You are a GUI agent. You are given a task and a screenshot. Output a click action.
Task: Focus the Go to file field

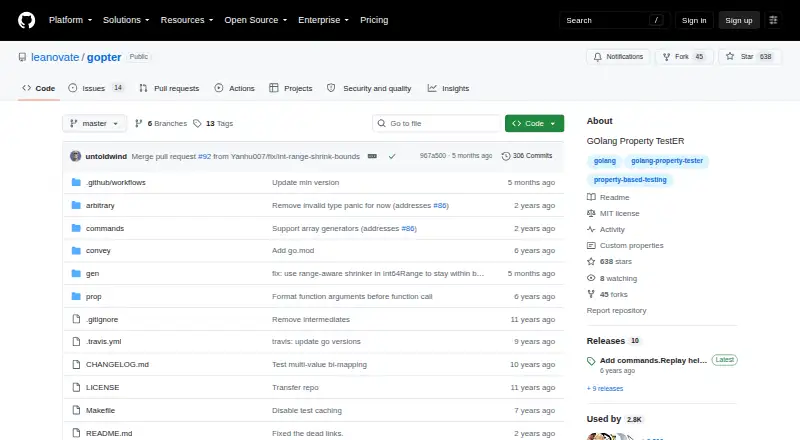[x=436, y=124]
